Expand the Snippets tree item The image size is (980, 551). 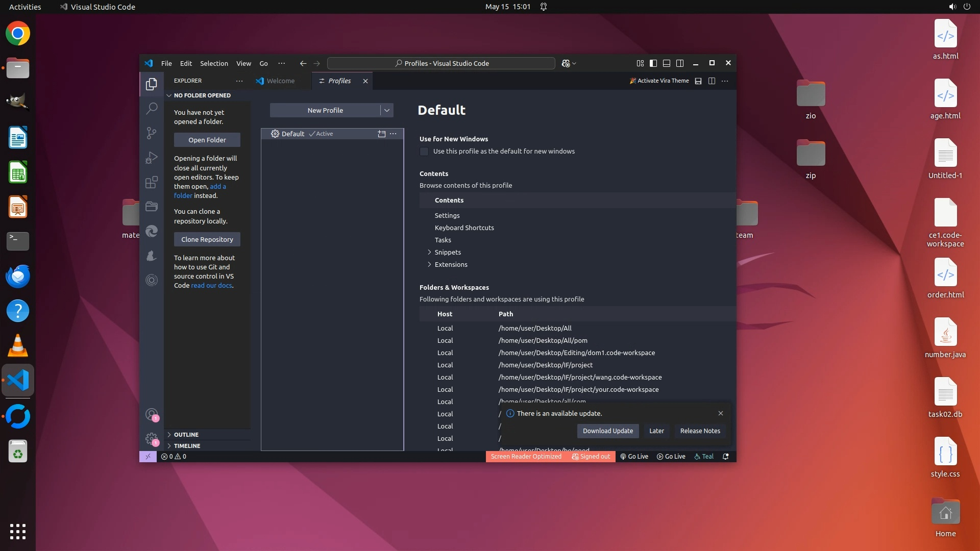[x=429, y=252]
